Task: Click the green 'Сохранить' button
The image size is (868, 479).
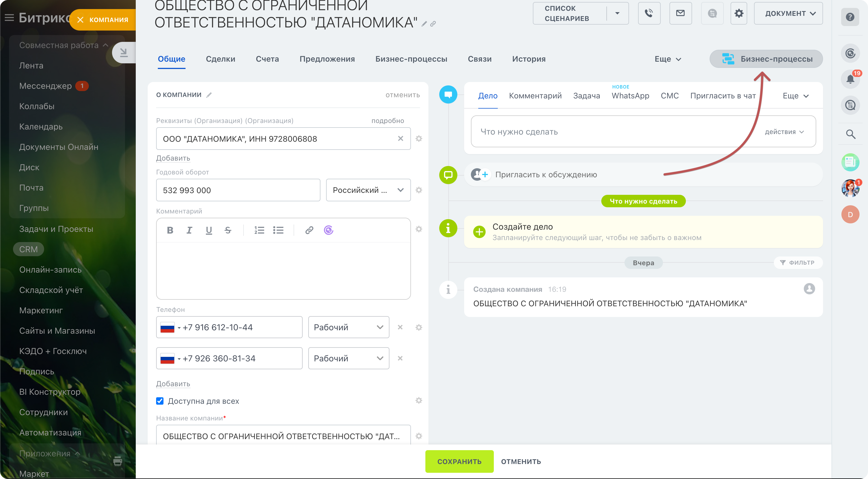Action: pos(459,461)
